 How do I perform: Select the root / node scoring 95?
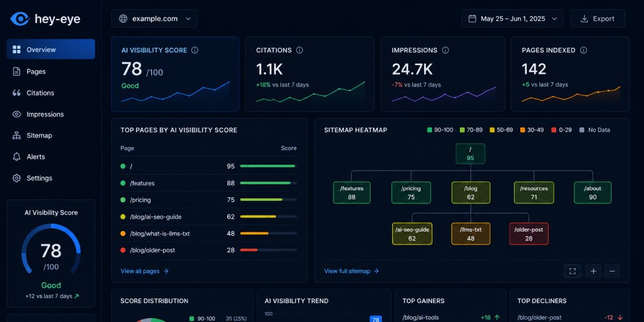coord(470,153)
